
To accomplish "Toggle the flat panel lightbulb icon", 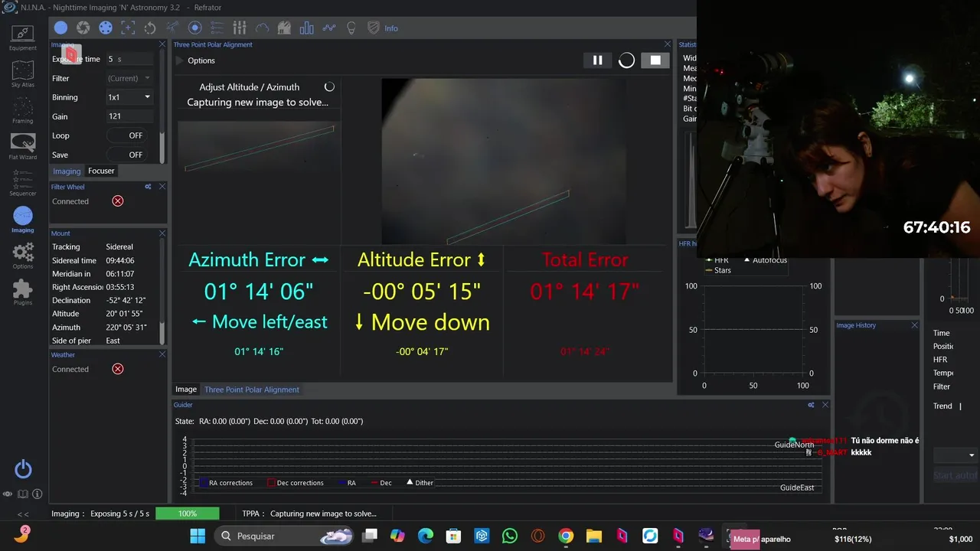I will coord(351,28).
